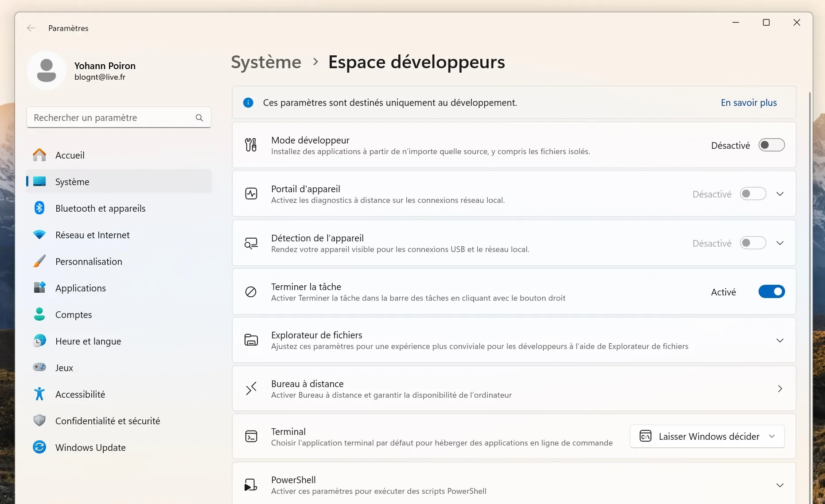Expand the Explorateur de fichiers section
This screenshot has width=825, height=504.
(780, 340)
